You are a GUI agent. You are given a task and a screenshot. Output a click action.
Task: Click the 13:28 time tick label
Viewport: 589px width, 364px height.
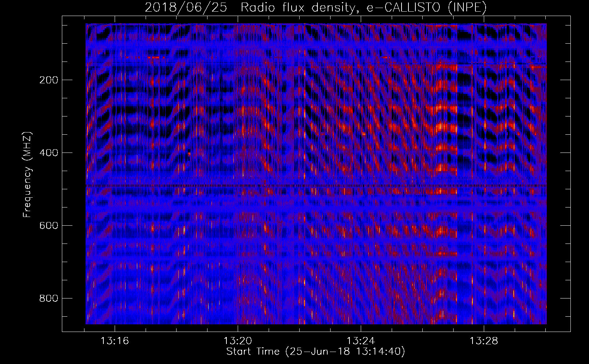[x=483, y=341]
